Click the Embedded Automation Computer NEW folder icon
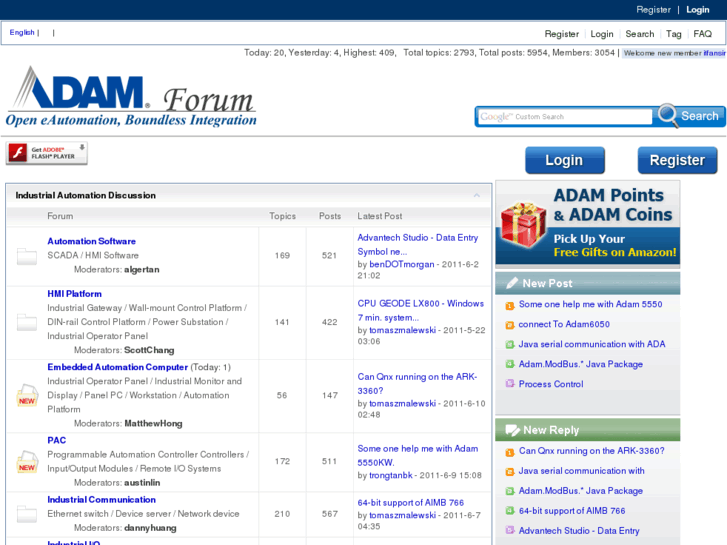Viewport: 727px width, 545px height. pos(27,395)
